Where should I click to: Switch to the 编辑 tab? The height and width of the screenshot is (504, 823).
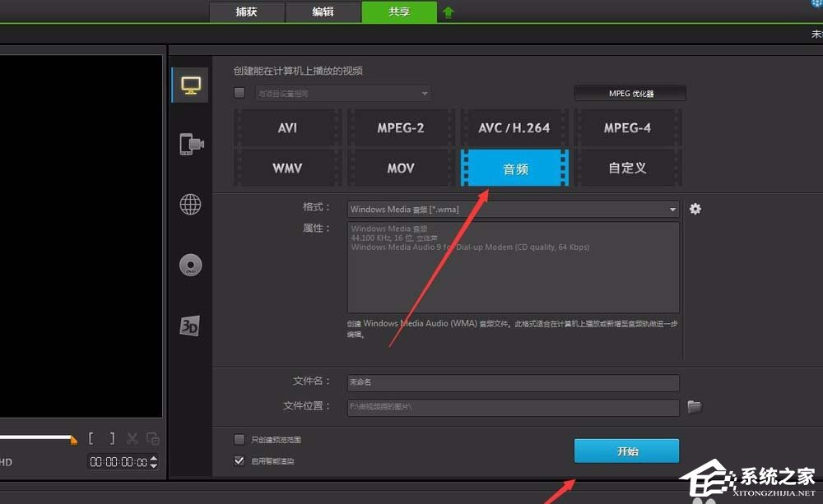[x=323, y=12]
